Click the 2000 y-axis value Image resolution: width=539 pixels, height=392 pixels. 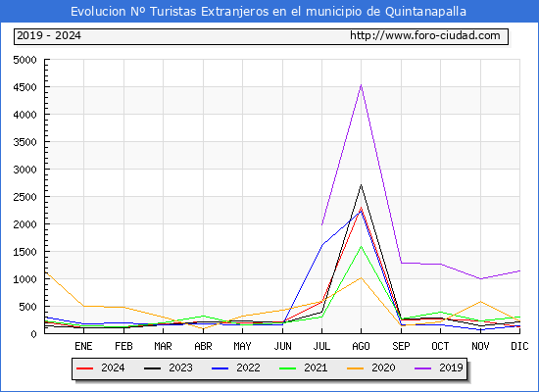pos(24,224)
